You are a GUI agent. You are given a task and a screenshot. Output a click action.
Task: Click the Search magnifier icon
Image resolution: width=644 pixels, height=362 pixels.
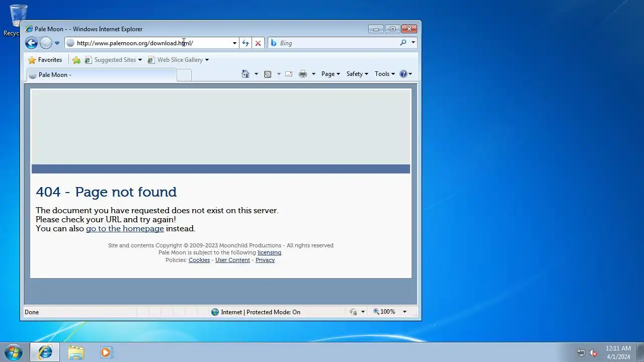tap(403, 43)
